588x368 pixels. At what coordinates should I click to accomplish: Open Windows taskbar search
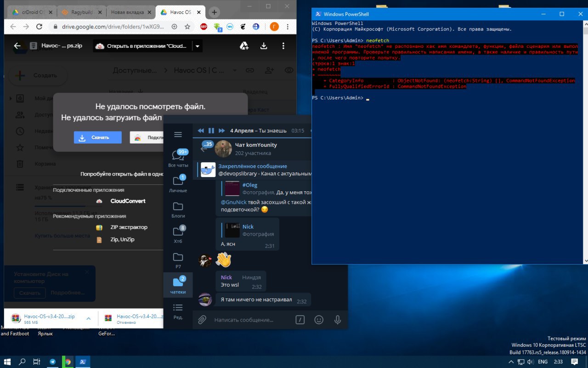[x=22, y=362]
